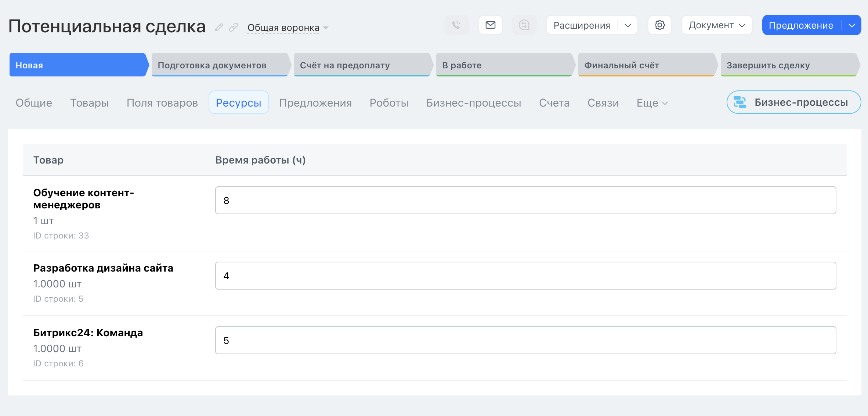Click the Товар column header

pyautogui.click(x=48, y=160)
